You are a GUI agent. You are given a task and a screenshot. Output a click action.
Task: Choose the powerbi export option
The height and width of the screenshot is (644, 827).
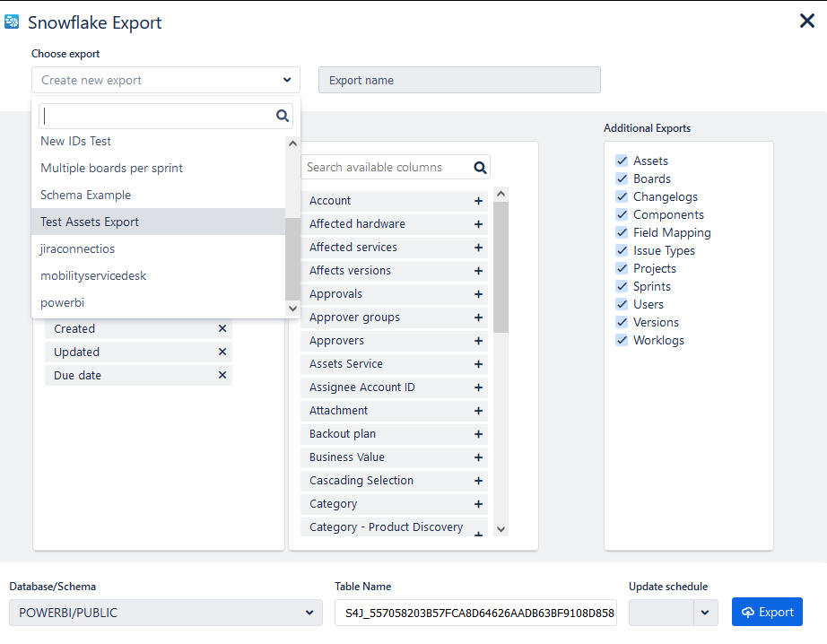pos(62,303)
